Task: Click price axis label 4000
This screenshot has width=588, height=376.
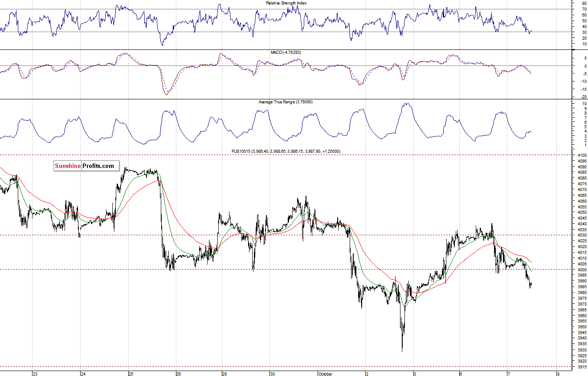Action: [582, 270]
